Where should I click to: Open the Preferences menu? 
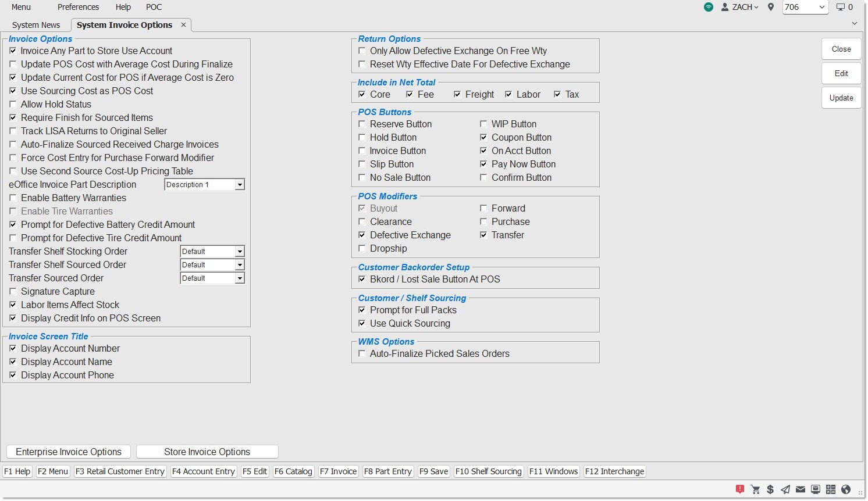click(x=78, y=7)
